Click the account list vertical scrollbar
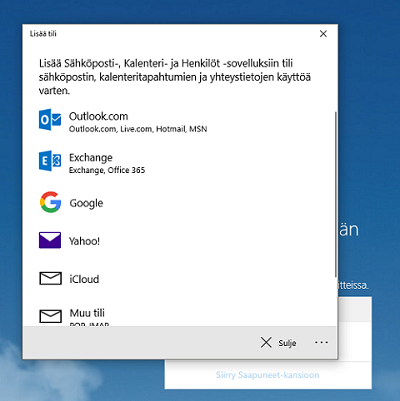Screen dimensions: 400x401 pos(336,194)
